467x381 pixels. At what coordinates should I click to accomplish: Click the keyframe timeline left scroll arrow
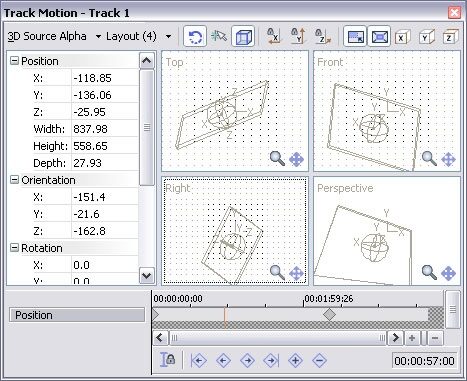(x=160, y=338)
